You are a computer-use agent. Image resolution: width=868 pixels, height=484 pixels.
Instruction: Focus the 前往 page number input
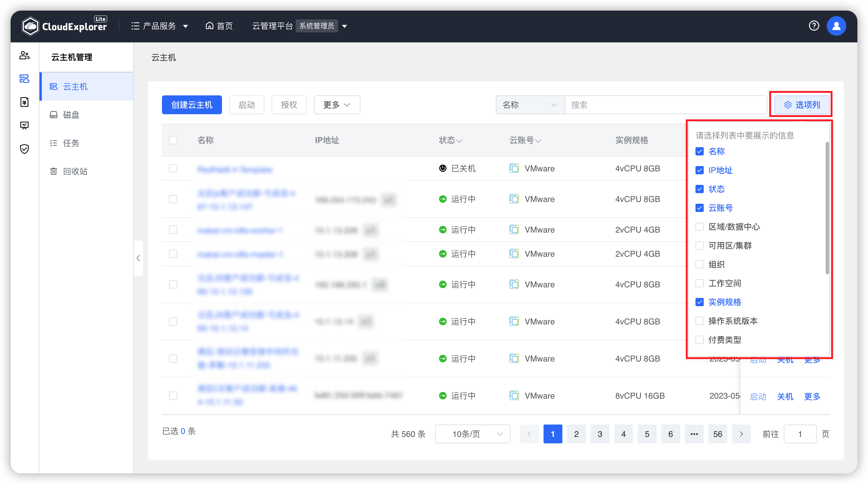tap(800, 434)
